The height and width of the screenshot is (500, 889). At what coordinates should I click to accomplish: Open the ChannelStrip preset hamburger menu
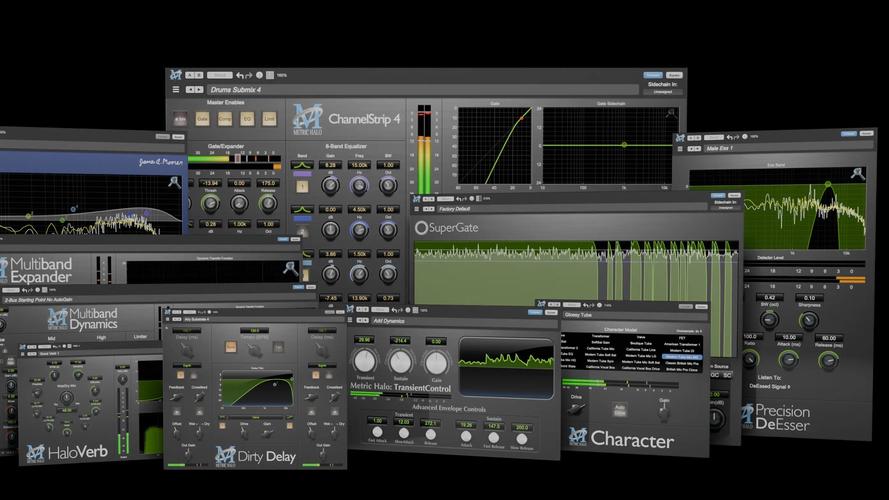(x=177, y=90)
